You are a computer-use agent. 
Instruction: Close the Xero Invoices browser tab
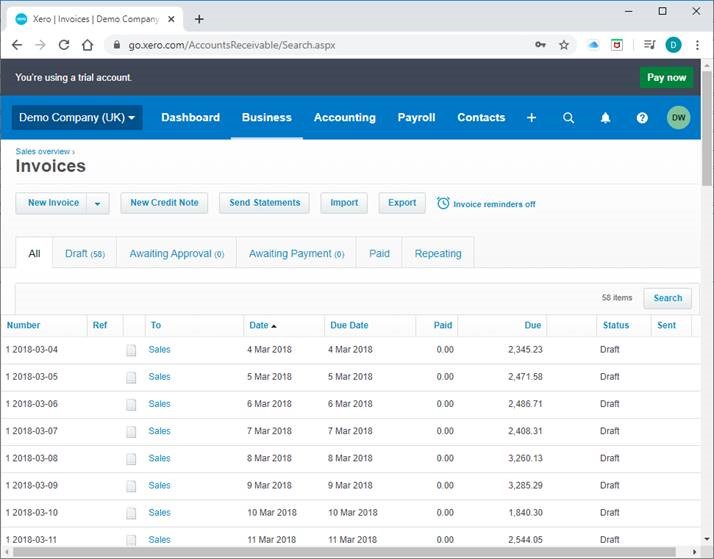coord(171,19)
